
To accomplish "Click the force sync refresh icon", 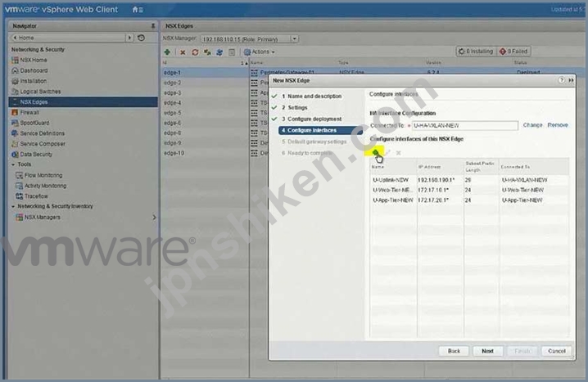I will [x=195, y=52].
